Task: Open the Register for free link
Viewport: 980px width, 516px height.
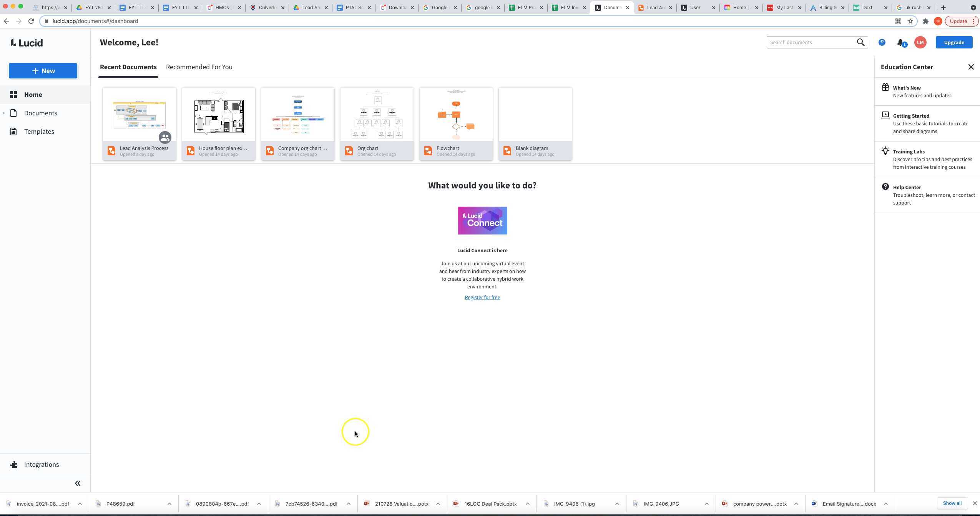Action: point(482,297)
